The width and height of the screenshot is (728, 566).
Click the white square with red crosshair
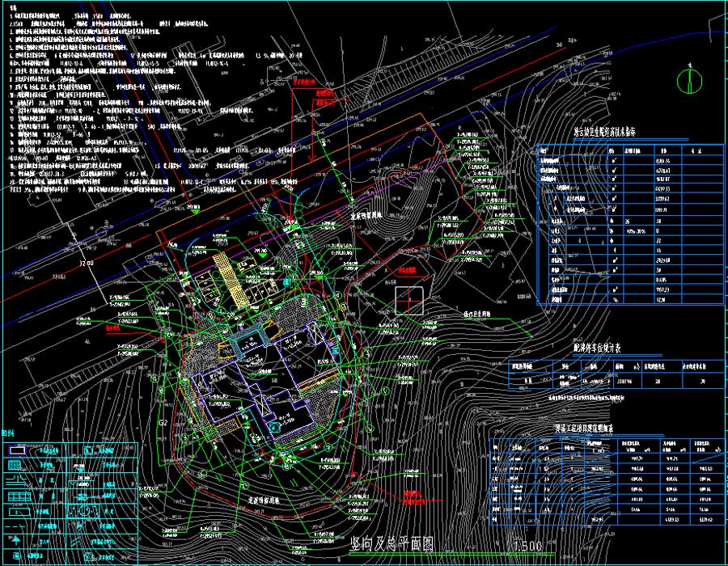click(409, 301)
